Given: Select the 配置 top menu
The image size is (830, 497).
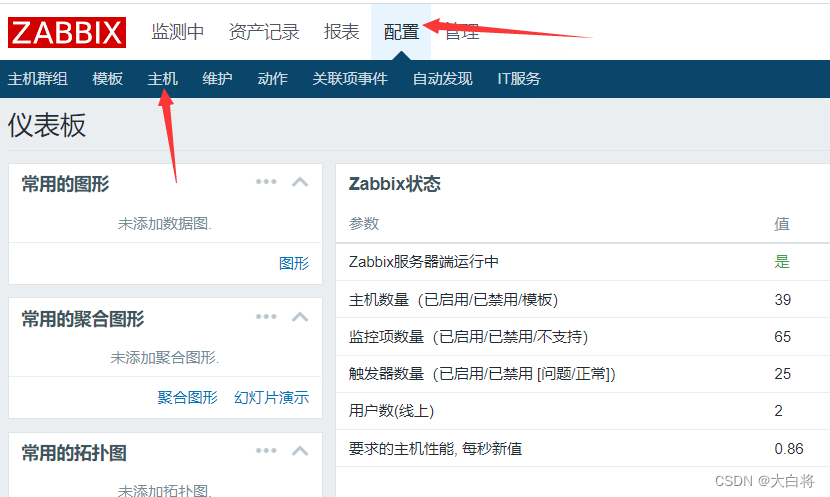Looking at the screenshot, I should coord(401,32).
